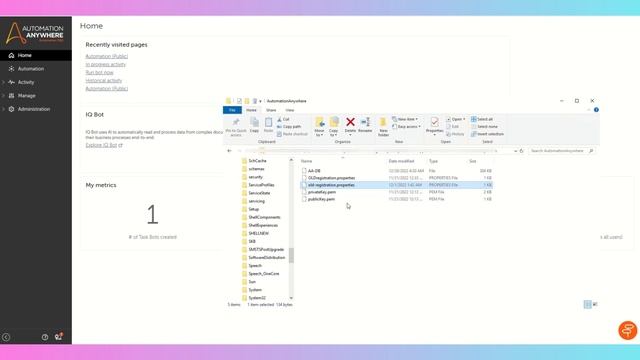Click the Administration gear icon in sidebar
640x360 pixels.
point(11,109)
